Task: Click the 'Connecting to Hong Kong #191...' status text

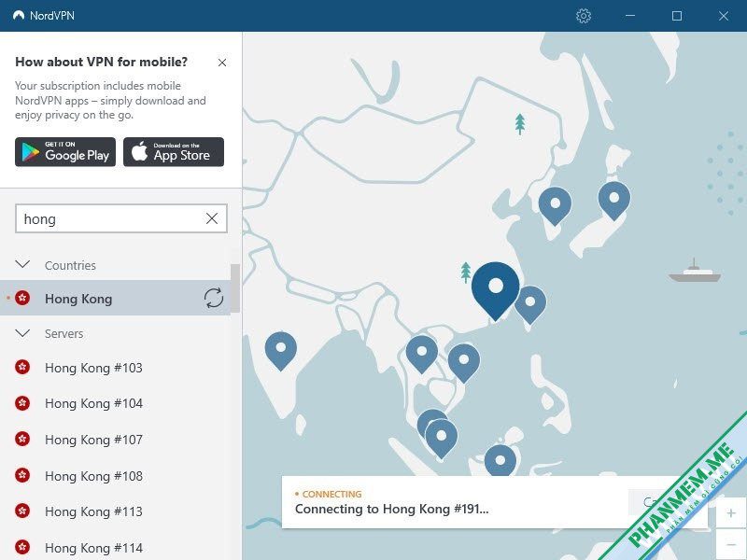Action: (391, 509)
